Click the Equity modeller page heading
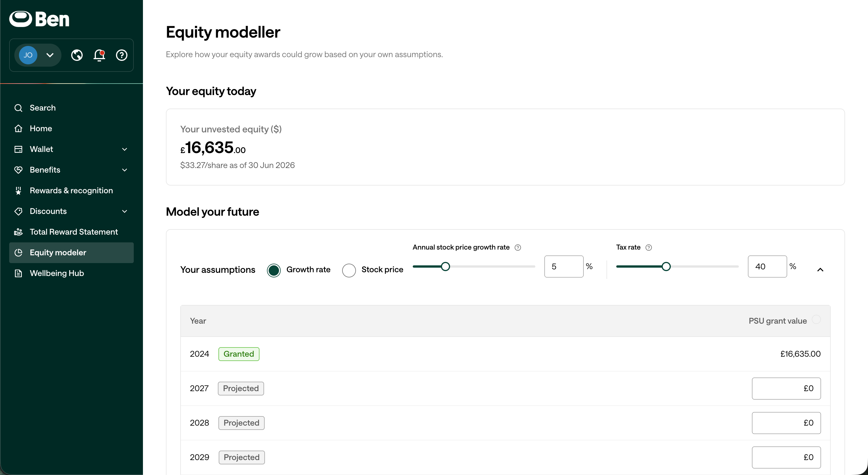This screenshot has height=475, width=868. point(223,32)
